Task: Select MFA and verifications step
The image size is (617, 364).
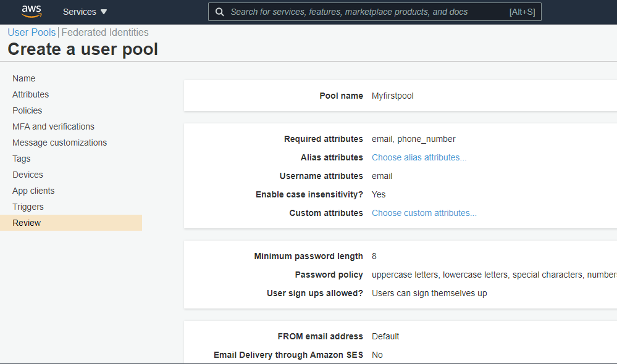Action: 53,126
